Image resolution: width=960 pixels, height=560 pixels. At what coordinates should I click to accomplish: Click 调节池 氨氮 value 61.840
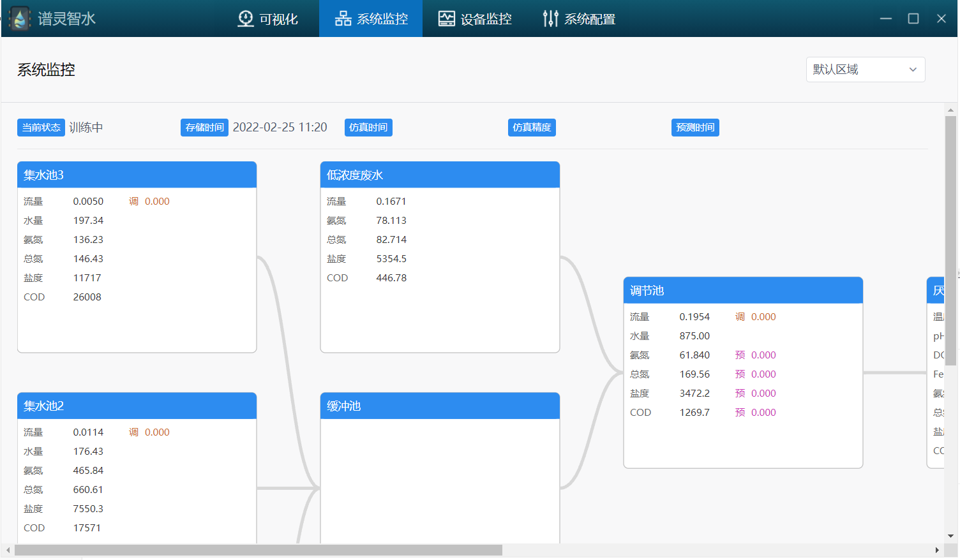coord(694,355)
